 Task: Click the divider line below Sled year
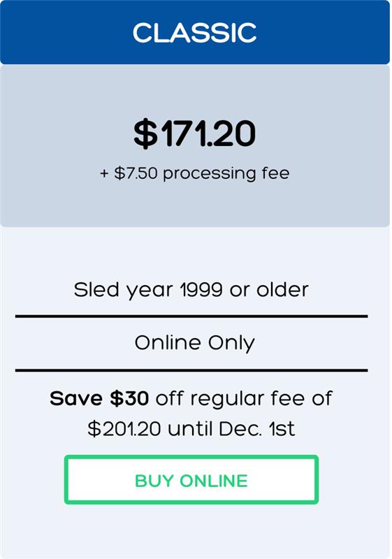pos(191,317)
